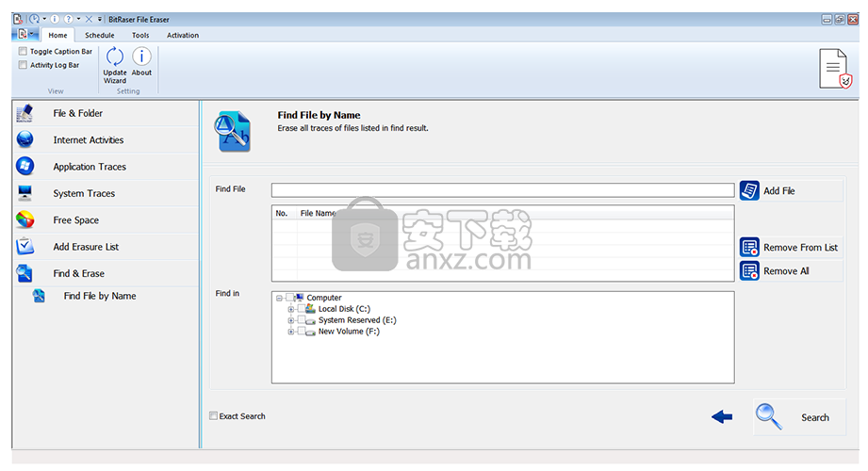Open the help icon dropdown arrow in title bar
Screen dimensions: 868x471
point(78,19)
